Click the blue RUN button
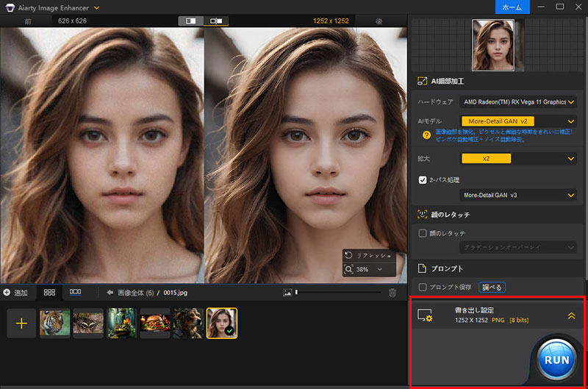The width and height of the screenshot is (588, 389). [x=556, y=360]
